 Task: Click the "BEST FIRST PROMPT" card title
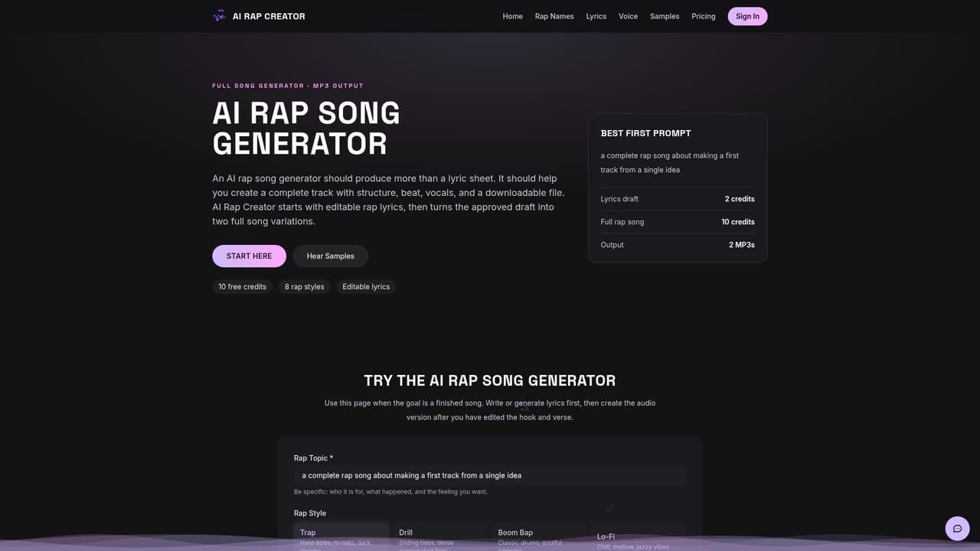click(646, 133)
